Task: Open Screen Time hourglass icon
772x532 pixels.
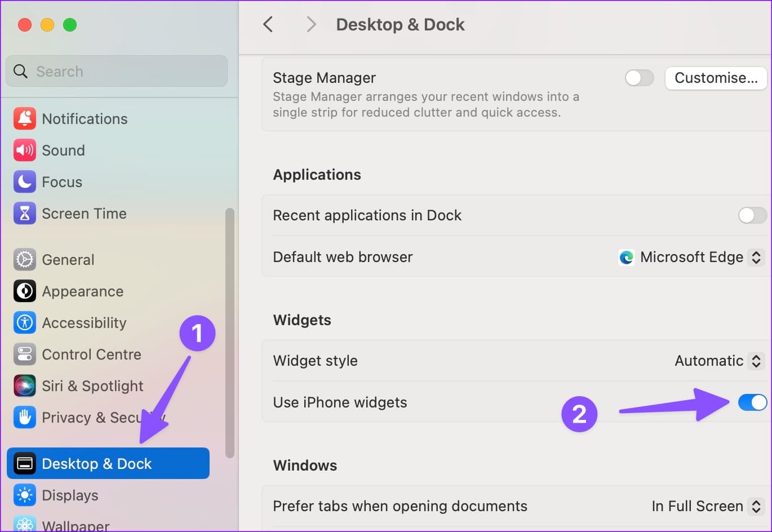Action: point(25,214)
